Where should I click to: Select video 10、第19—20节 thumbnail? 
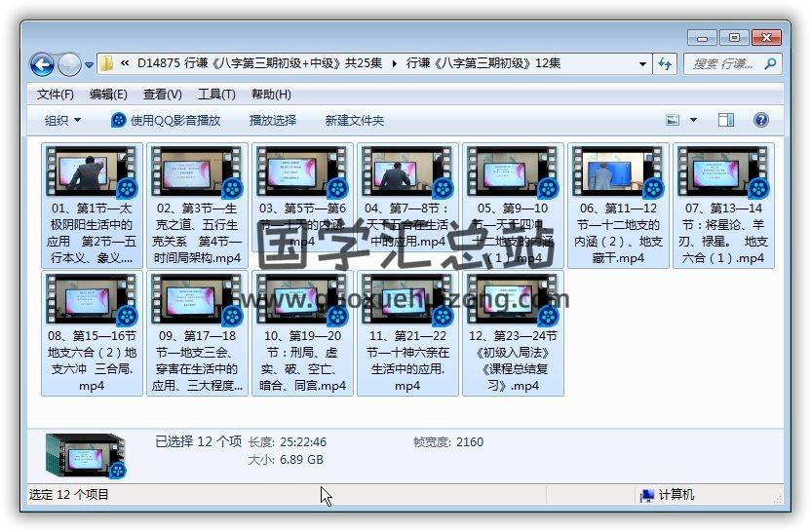point(302,299)
